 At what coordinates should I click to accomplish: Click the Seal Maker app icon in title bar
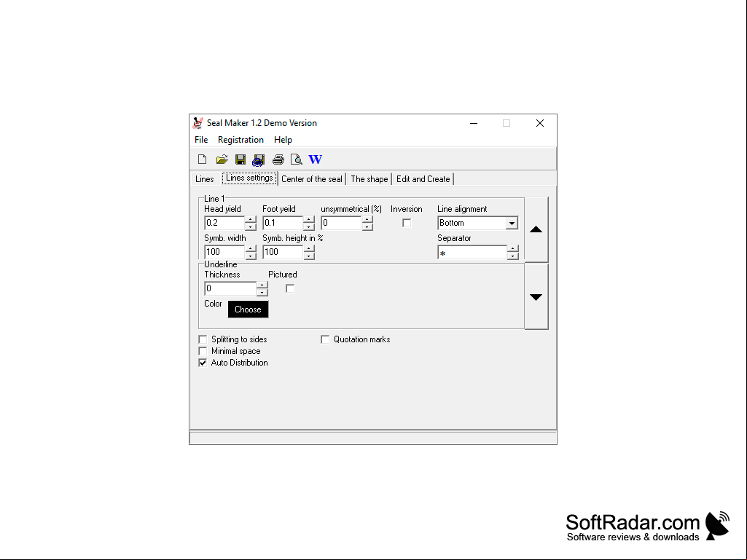point(197,123)
